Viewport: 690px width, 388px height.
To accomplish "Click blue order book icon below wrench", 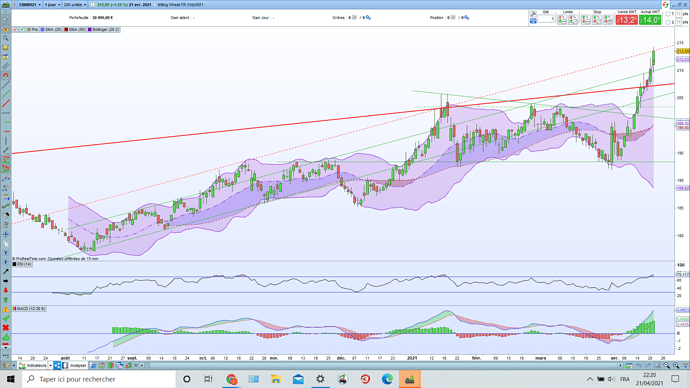I will tap(533, 21).
